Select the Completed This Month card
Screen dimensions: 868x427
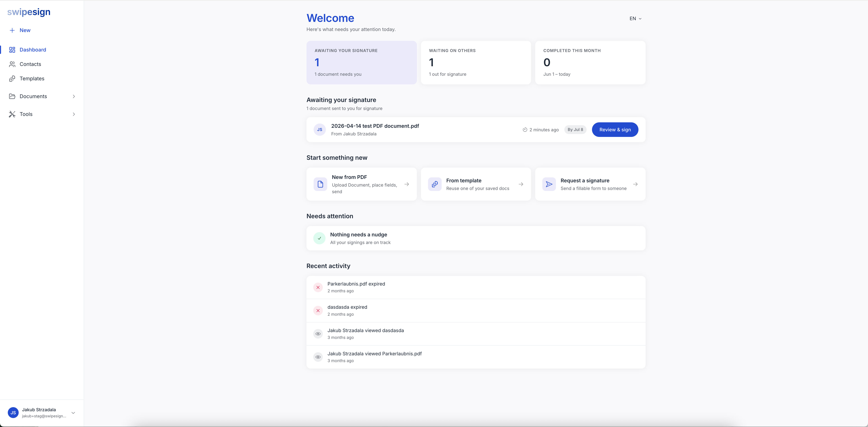tap(590, 63)
